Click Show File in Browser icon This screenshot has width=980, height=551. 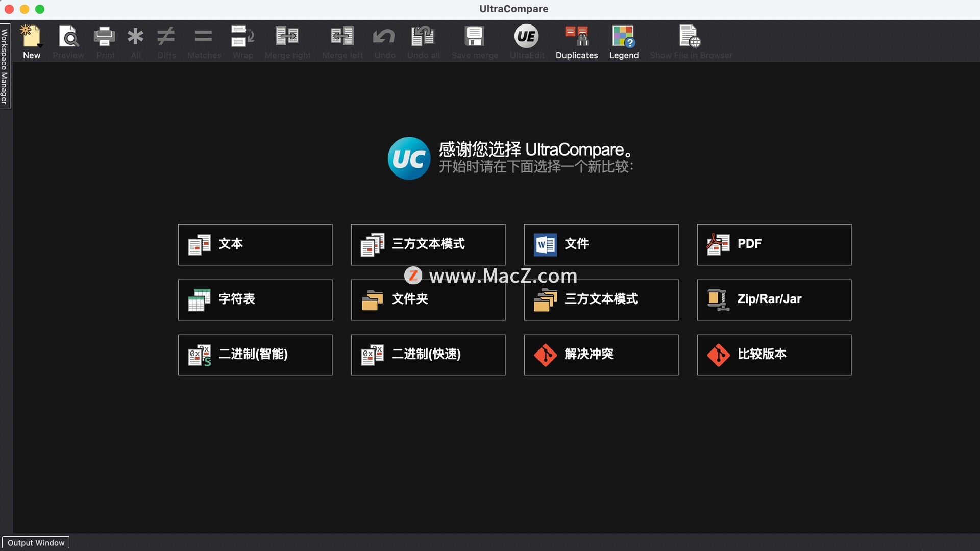tap(690, 37)
